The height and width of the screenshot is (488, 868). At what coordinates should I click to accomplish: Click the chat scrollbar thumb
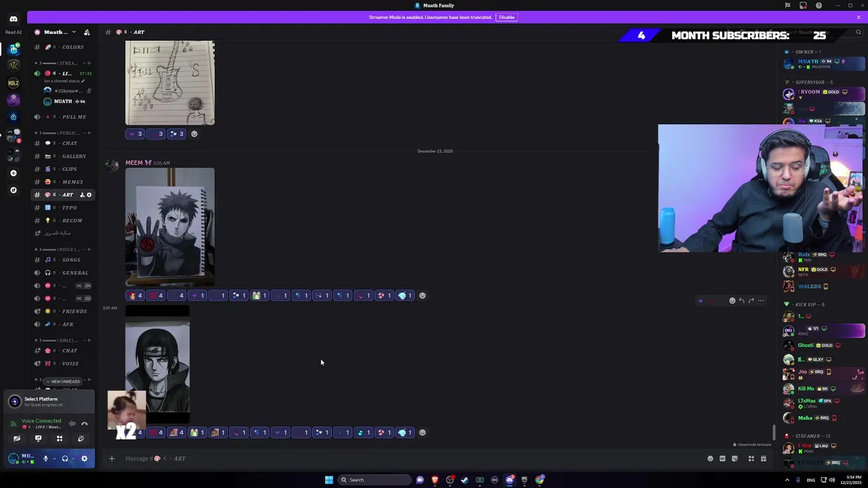[774, 431]
